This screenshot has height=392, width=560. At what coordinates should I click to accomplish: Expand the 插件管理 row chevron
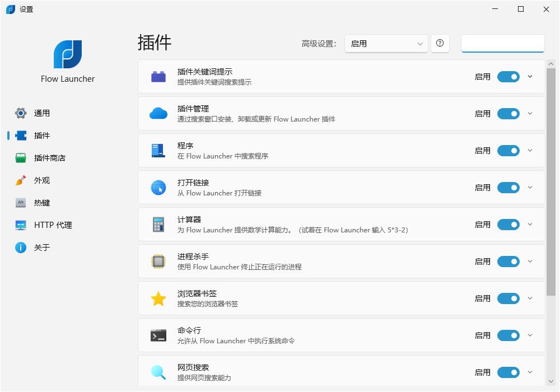pos(530,114)
